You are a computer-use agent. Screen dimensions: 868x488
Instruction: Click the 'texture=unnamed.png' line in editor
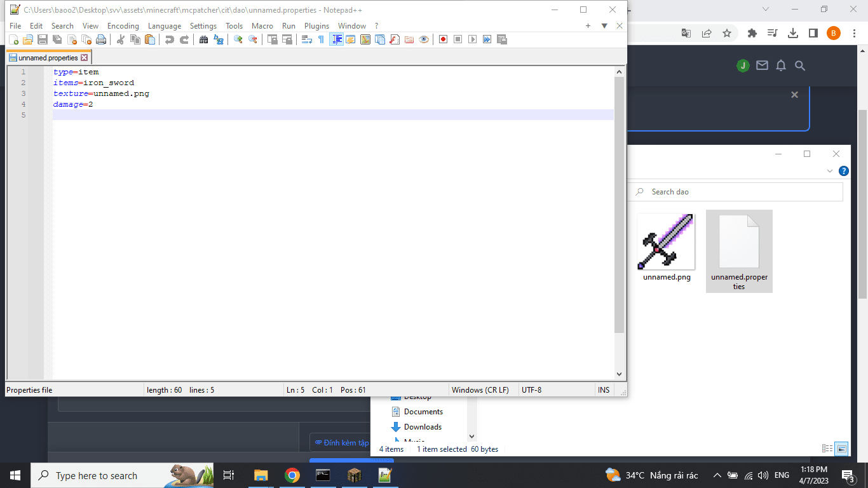tap(101, 93)
